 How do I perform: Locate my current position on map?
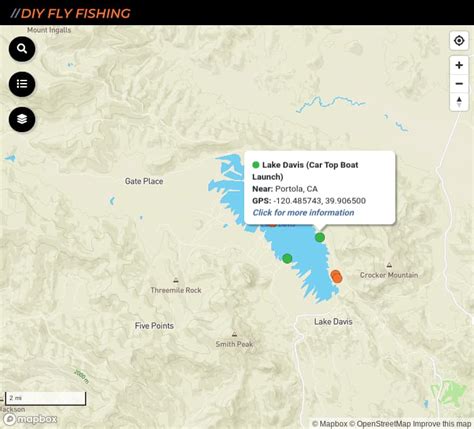pos(459,41)
